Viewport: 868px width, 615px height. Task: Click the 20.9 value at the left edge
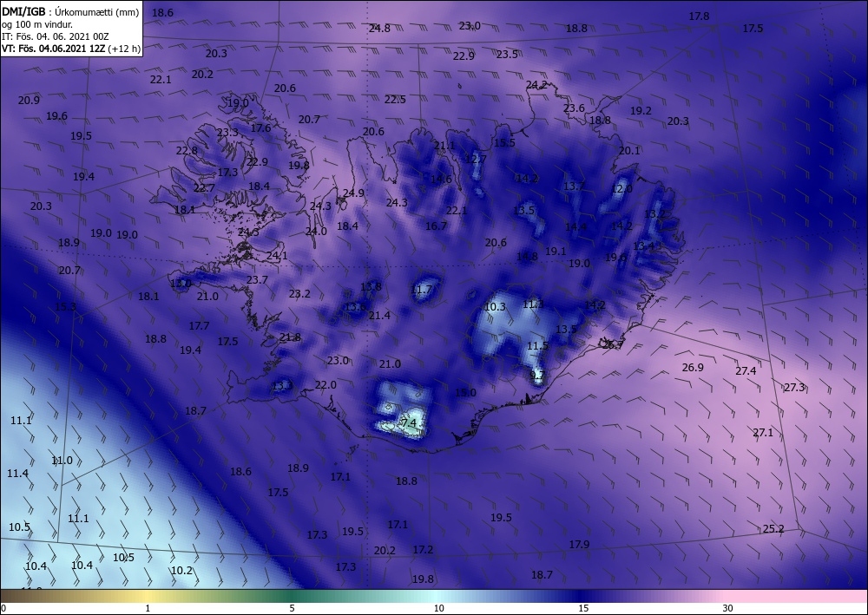[29, 100]
